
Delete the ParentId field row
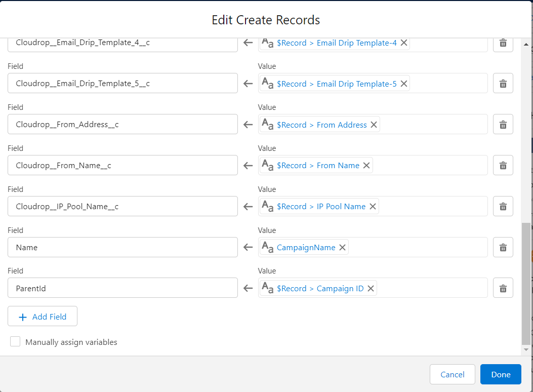(x=503, y=288)
